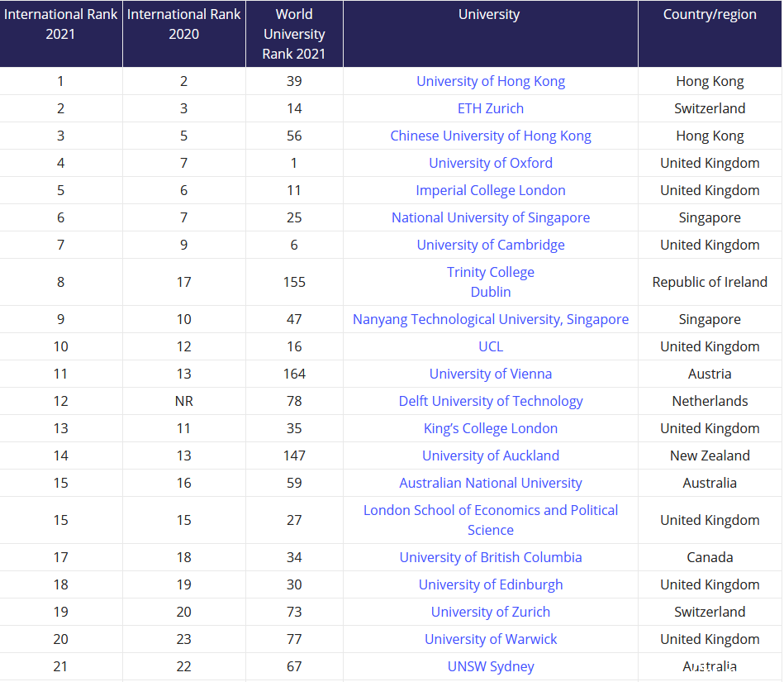Select 2020 rank '5' for Chinese University of Hong Kong
This screenshot has width=784, height=682.
[x=184, y=136]
